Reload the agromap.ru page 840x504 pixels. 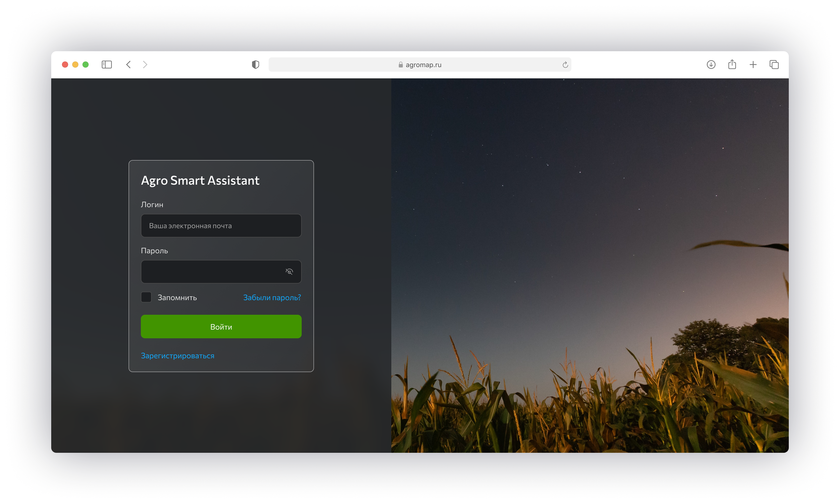(x=565, y=65)
